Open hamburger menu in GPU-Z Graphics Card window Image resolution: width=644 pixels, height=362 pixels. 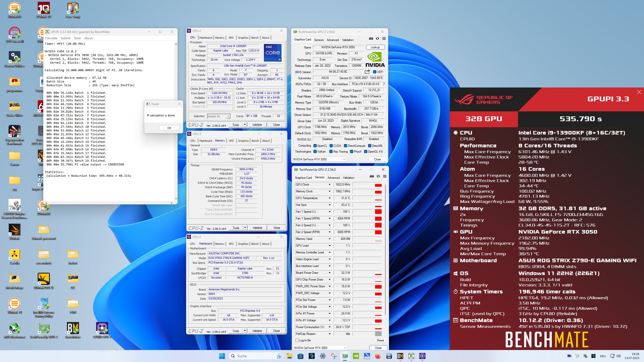pyautogui.click(x=384, y=38)
